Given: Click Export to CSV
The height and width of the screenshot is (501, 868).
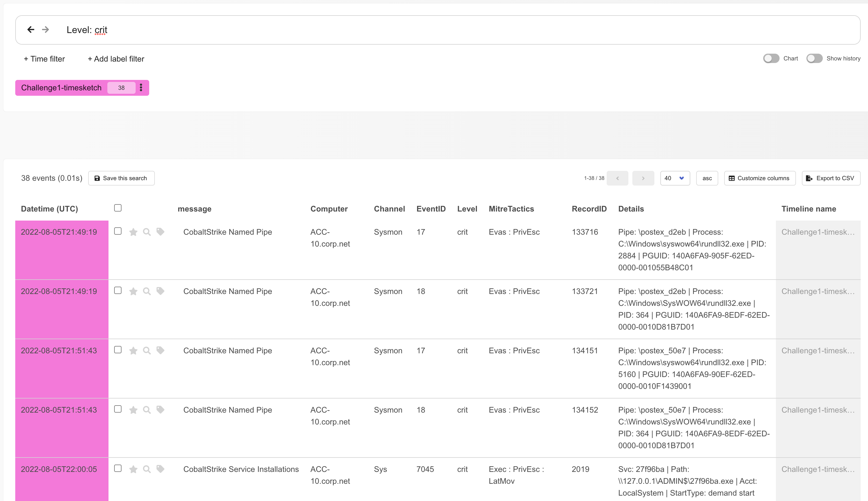Looking at the screenshot, I should (x=831, y=178).
